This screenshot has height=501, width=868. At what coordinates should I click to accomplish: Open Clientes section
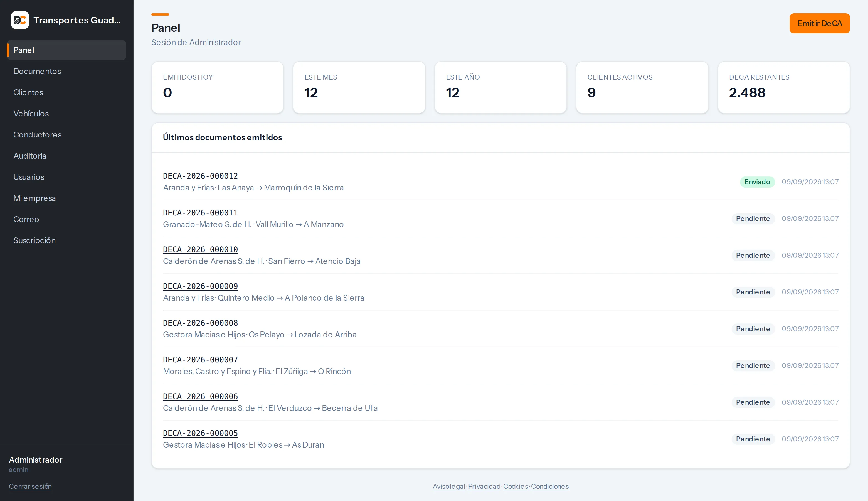(x=66, y=92)
